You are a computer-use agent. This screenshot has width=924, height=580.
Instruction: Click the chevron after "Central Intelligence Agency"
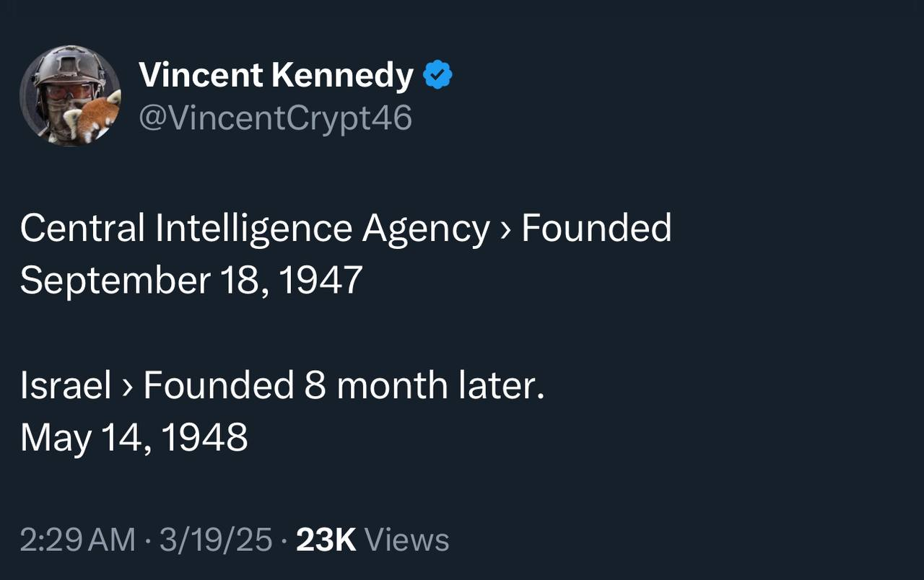pyautogui.click(x=505, y=229)
